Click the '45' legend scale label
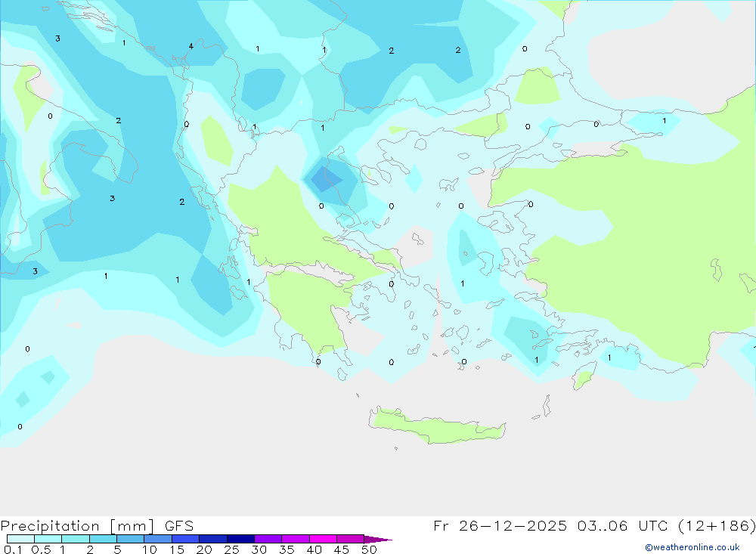 [x=342, y=549]
